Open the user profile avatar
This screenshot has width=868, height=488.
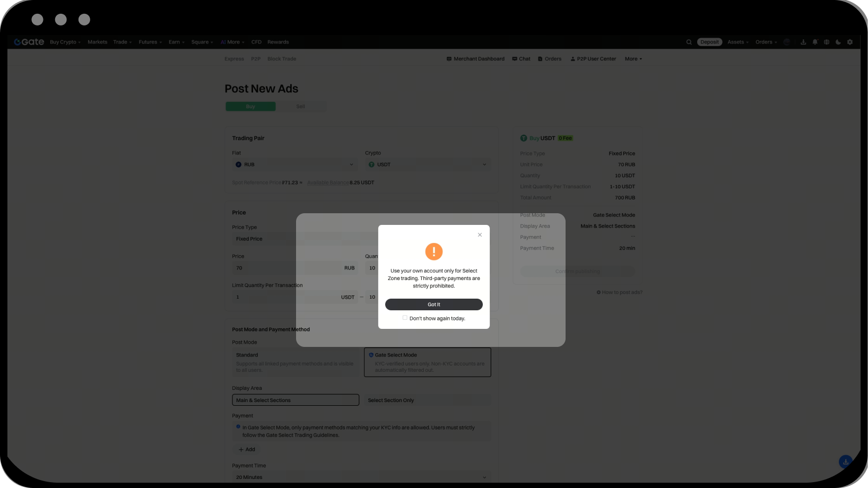coord(787,42)
